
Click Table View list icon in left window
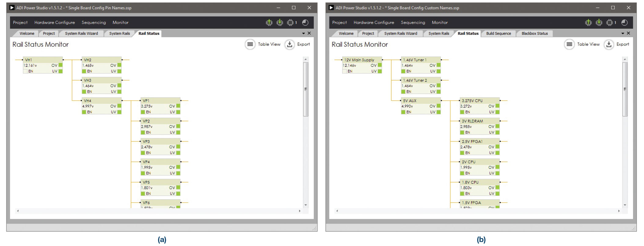point(250,44)
